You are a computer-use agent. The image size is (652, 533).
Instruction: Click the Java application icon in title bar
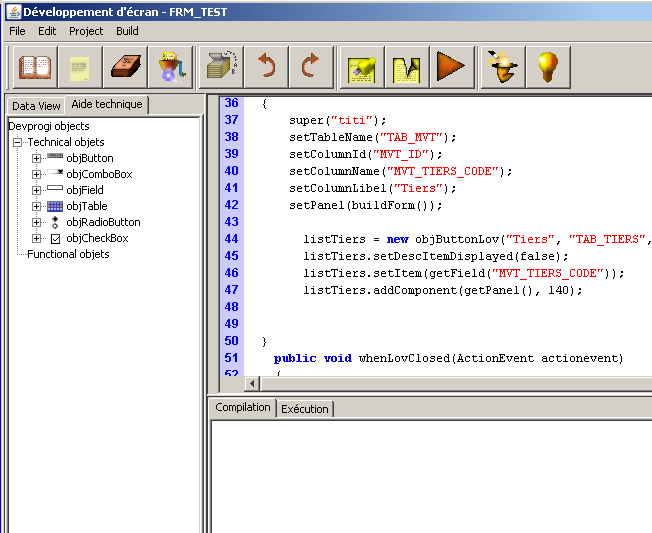tap(14, 12)
